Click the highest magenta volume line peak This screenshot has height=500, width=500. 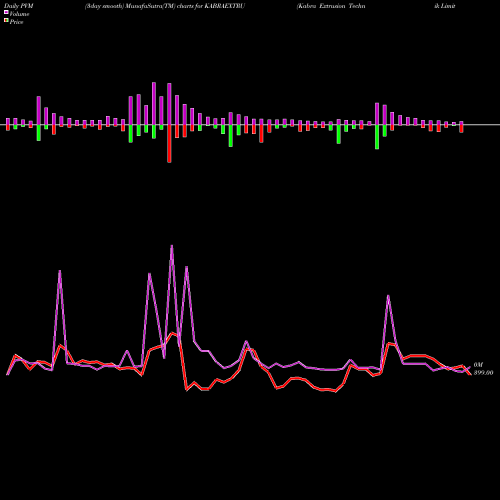(172, 246)
